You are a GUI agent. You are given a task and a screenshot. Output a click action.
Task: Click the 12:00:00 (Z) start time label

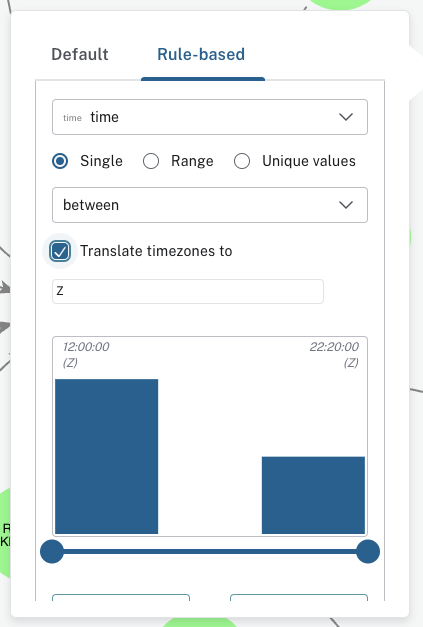click(86, 354)
